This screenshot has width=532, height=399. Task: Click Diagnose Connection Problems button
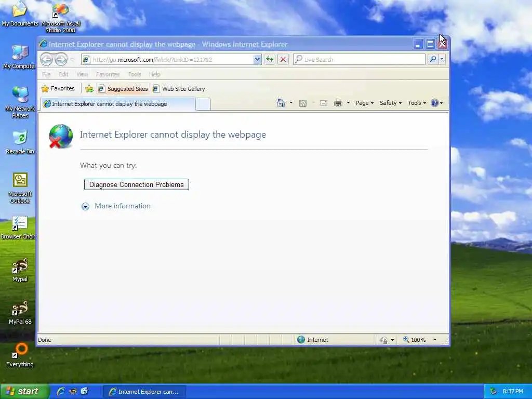tap(137, 184)
